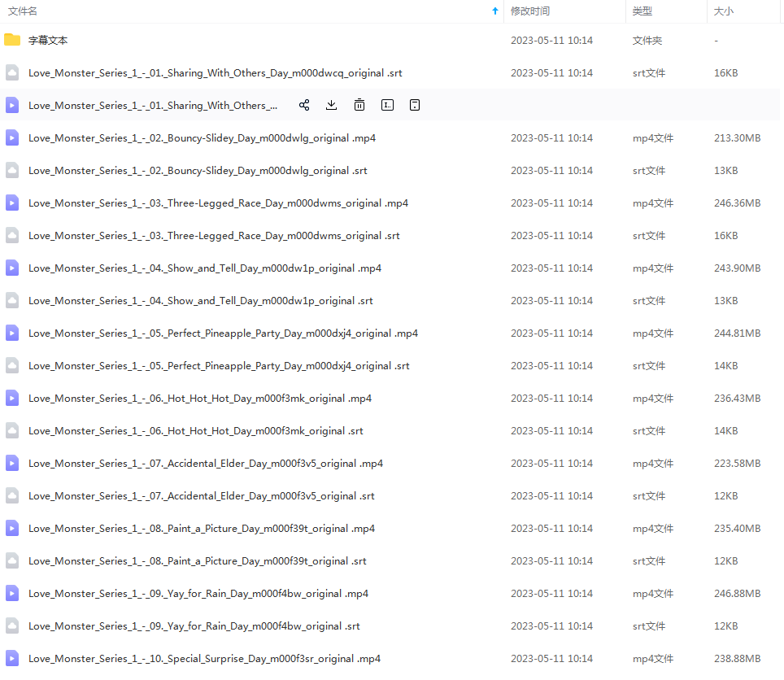Open the file name 04._Show_and_Tell_Day_m000dw1p_original .srt

[x=201, y=300]
